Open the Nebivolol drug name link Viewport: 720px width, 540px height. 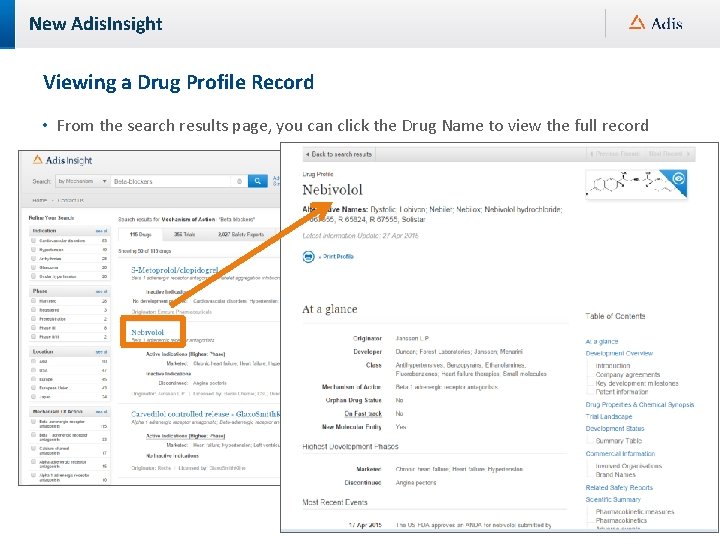click(x=147, y=332)
